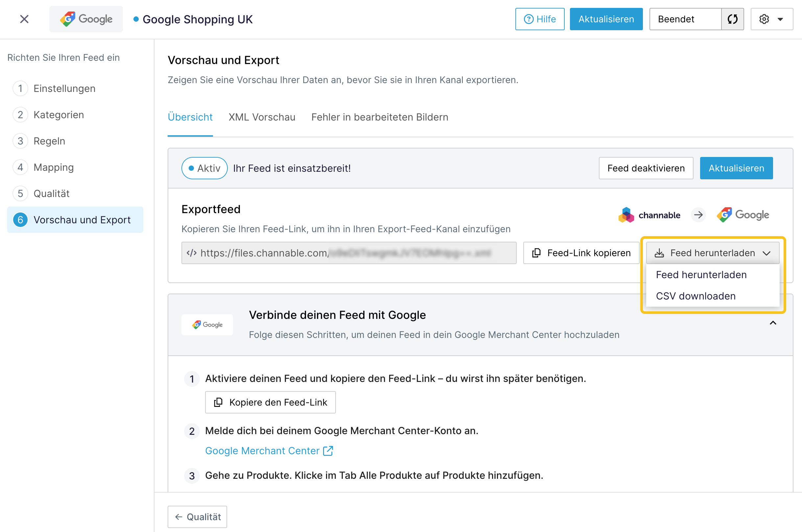
Task: Click the Exportfeed heading
Action: coord(211,209)
